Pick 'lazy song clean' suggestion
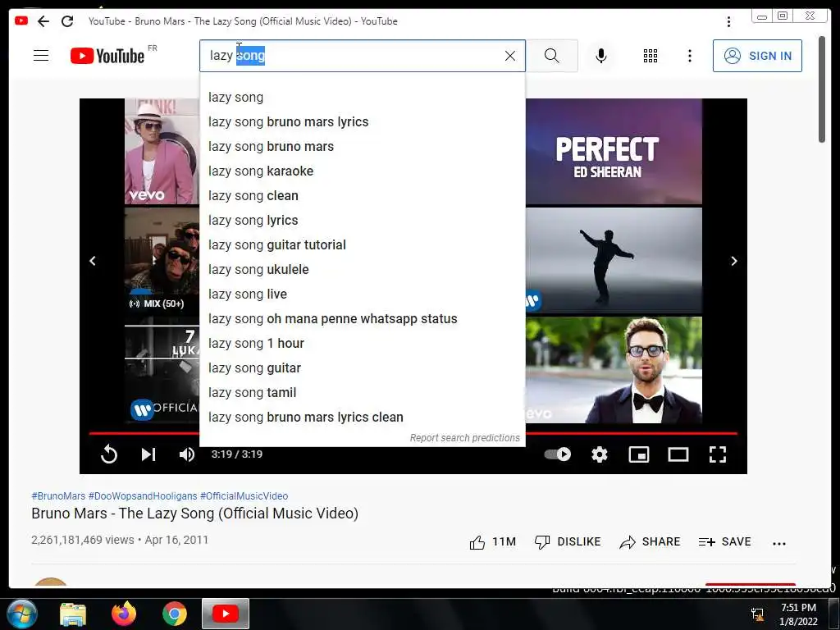The width and height of the screenshot is (840, 630). click(x=362, y=196)
